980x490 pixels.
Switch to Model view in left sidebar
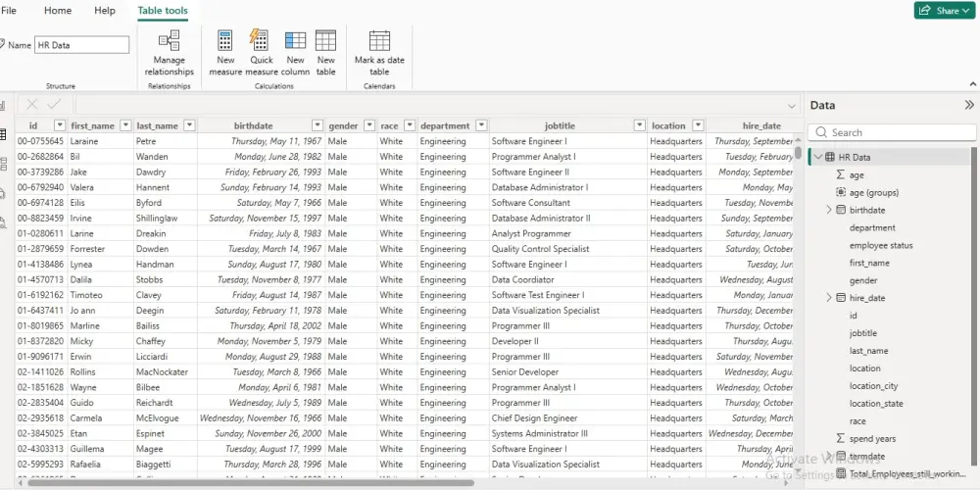[x=3, y=165]
